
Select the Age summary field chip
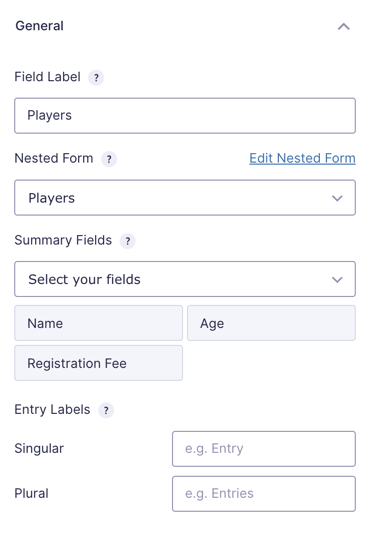[271, 323]
